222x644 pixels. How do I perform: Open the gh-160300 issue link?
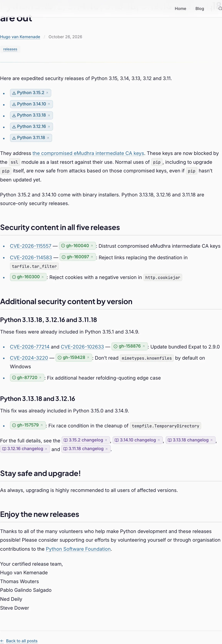point(28,277)
